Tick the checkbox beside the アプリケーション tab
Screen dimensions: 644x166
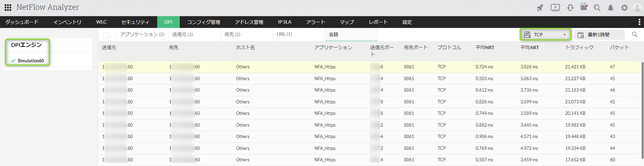tap(106, 35)
